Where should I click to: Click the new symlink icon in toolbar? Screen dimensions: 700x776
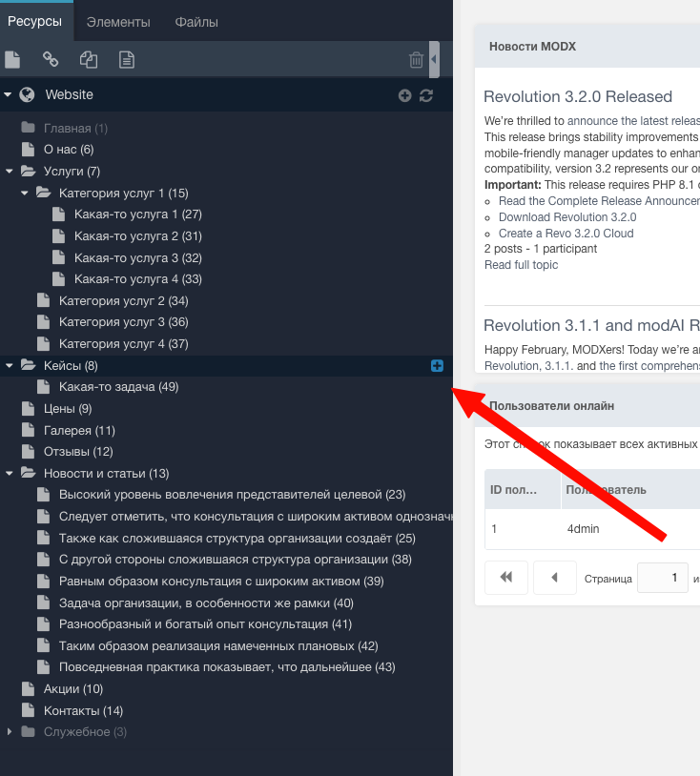(x=89, y=60)
